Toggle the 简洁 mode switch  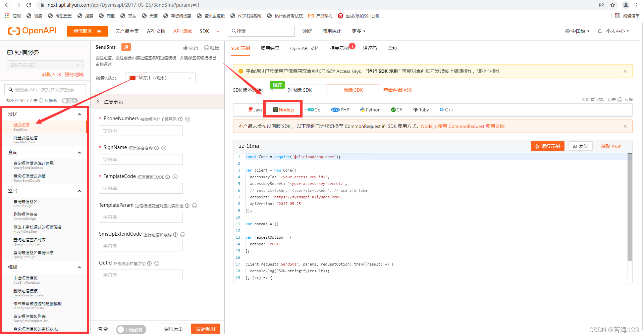click(70, 101)
